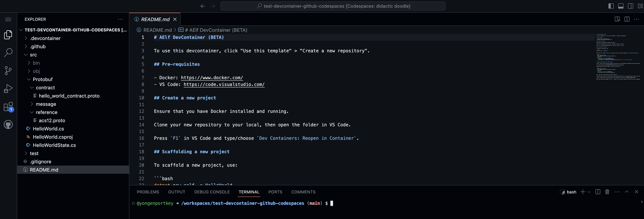This screenshot has height=219, width=644.
Task: Open the hamburger application menu
Action: 8,19
